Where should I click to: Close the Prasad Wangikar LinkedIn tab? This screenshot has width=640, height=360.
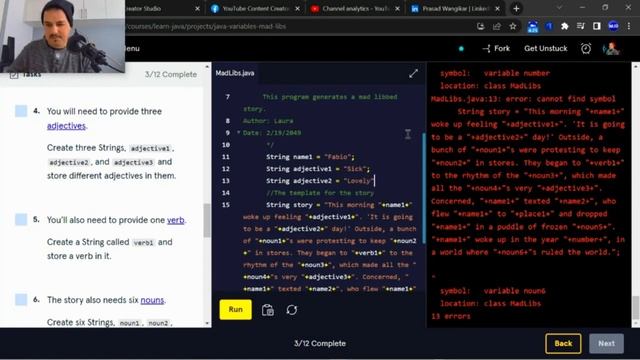click(x=498, y=9)
